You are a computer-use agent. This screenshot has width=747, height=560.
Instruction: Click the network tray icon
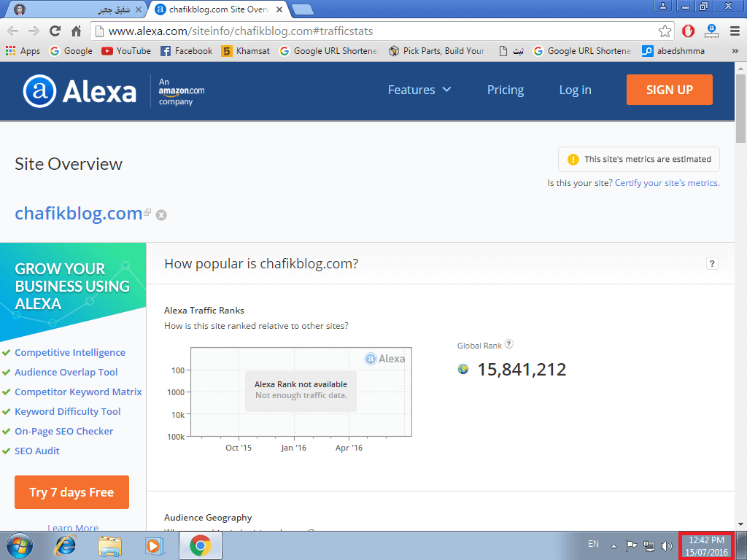[649, 545]
